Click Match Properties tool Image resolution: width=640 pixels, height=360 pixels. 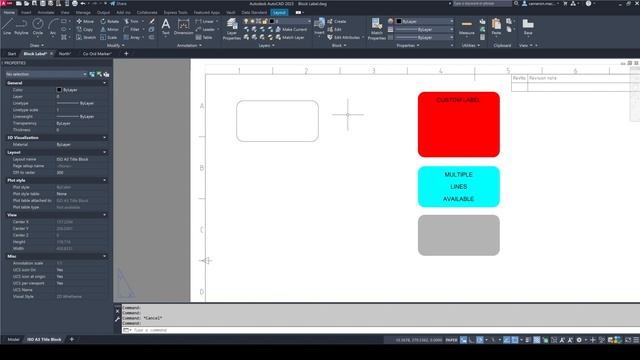[376, 29]
